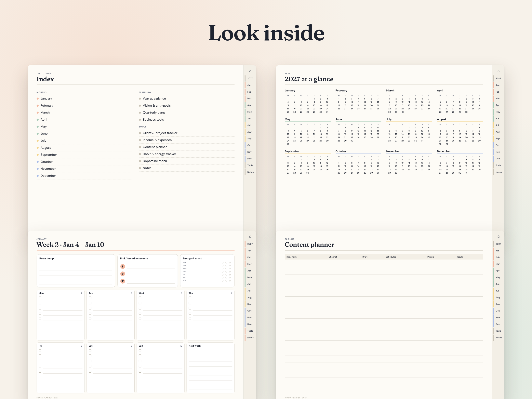Tap the home icon on the Content planner page
The width and height of the screenshot is (532, 399).
(x=498, y=237)
